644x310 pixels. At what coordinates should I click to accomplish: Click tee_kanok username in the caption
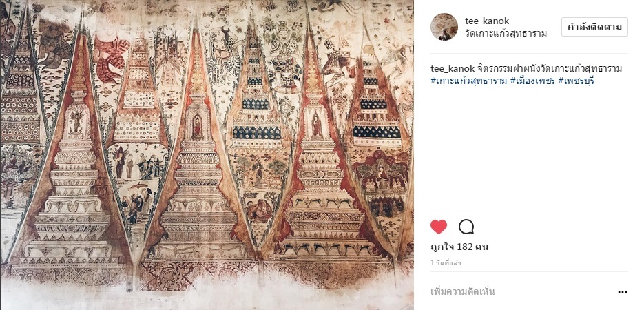pos(450,69)
